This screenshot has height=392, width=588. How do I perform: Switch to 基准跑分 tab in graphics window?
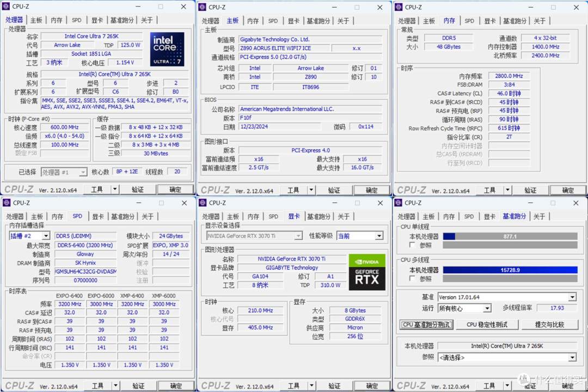pyautogui.click(x=318, y=217)
